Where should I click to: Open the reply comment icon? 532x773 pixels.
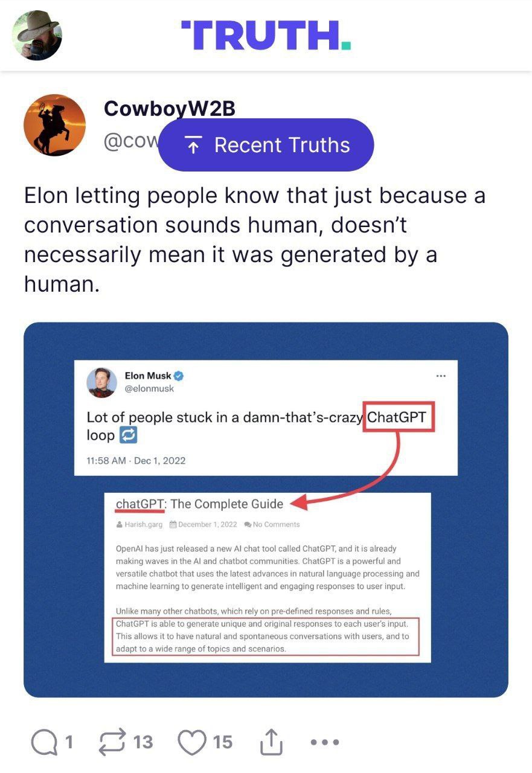44,742
